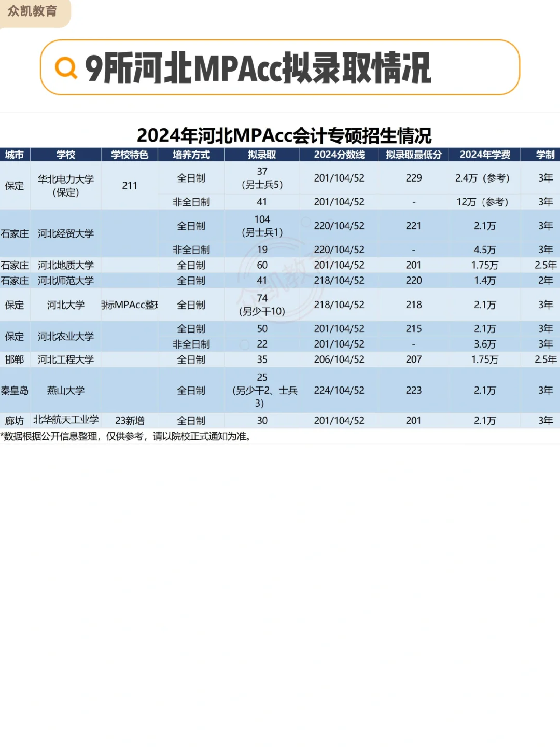Click the 23新增 feature cell
Image resolution: width=560 pixels, height=747 pixels.
tap(130, 421)
